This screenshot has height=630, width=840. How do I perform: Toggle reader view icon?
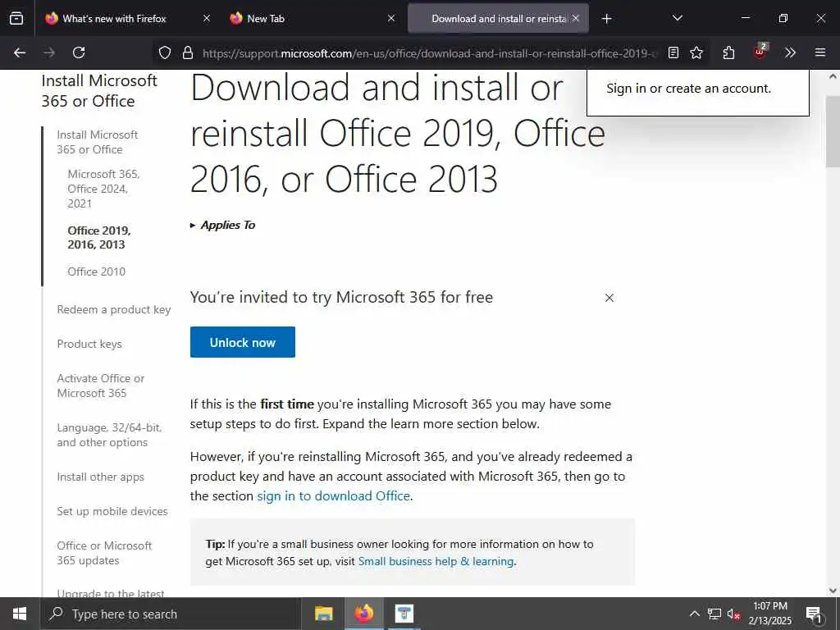[x=673, y=52]
